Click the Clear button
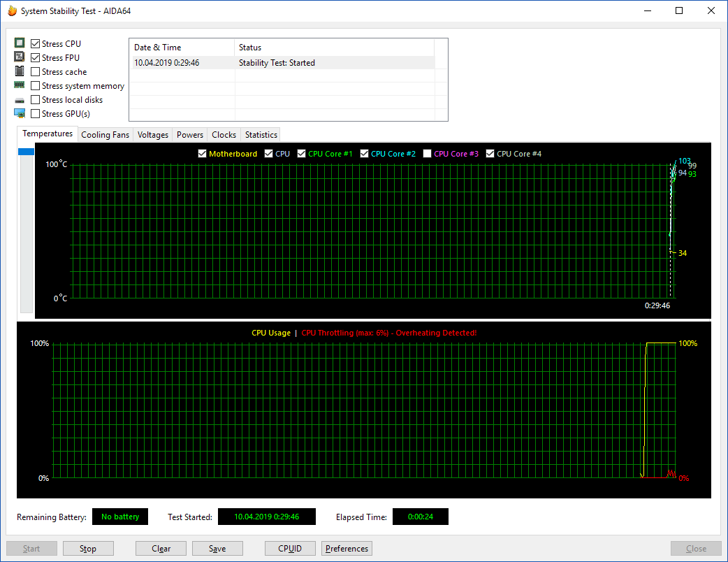Viewport: 728px width, 562px height. (161, 549)
